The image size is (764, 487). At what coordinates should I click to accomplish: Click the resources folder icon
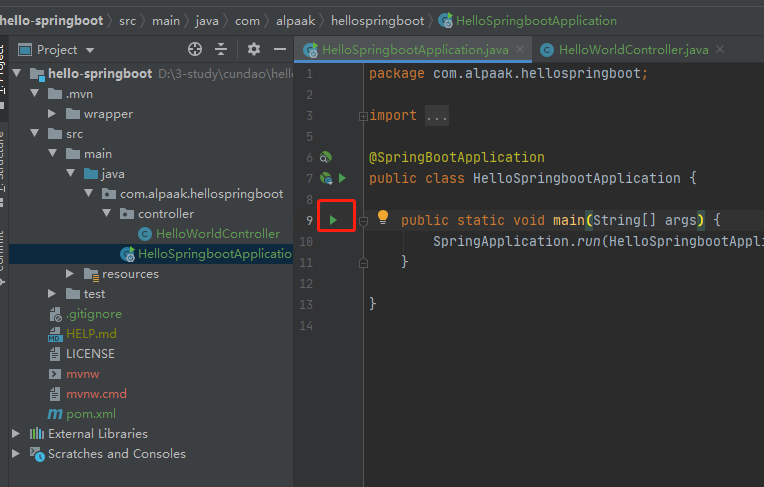[91, 274]
